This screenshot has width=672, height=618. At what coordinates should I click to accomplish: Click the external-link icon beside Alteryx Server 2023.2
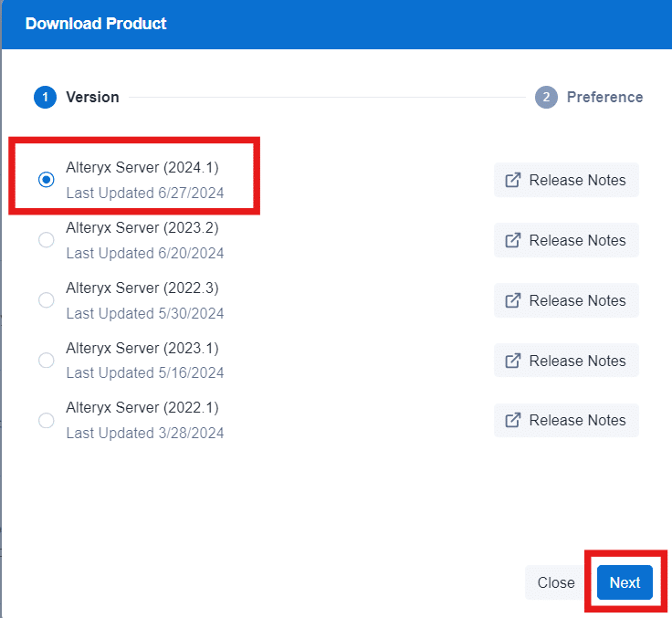pyautogui.click(x=513, y=241)
